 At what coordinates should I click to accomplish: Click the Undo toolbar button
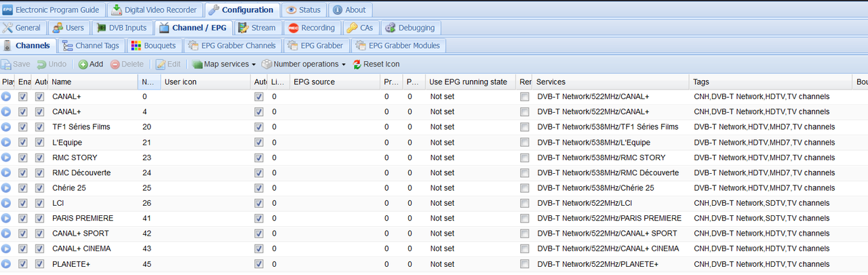point(52,64)
